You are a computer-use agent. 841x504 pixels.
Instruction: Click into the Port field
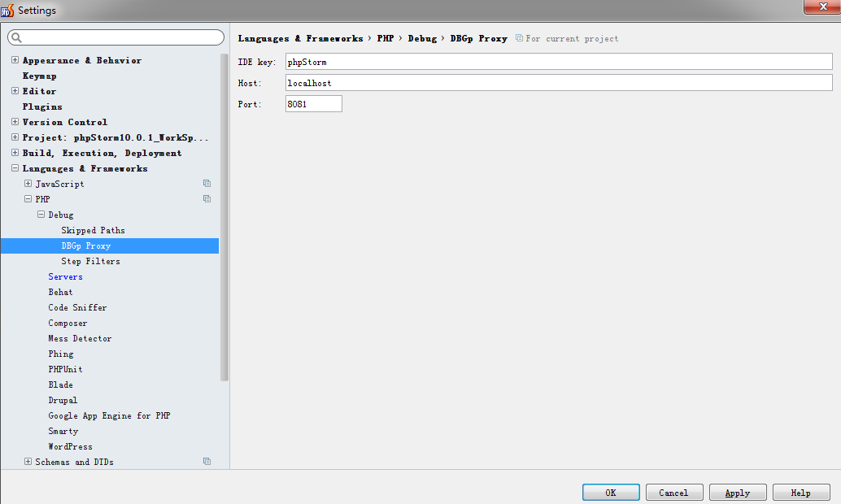point(314,103)
